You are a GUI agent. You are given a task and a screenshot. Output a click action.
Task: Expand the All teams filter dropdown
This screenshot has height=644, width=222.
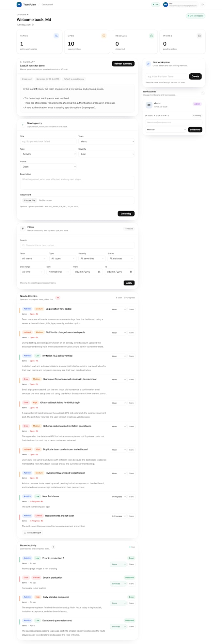pos(34,258)
